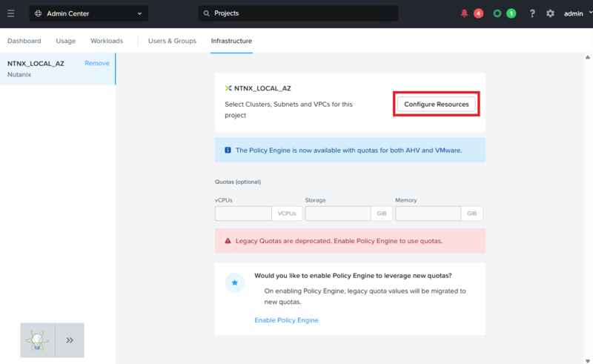The height and width of the screenshot is (364, 593).
Task: Click warning triangle in Legacy Quotas banner
Action: [228, 241]
